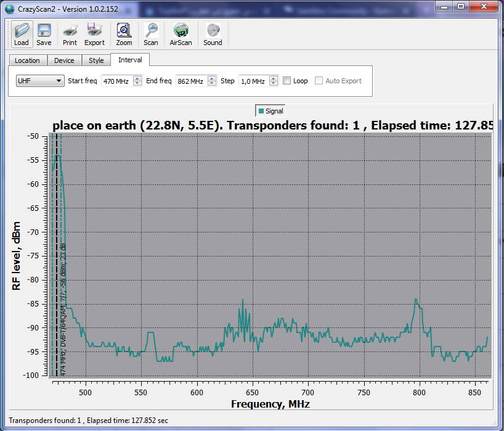
Task: Toggle the Signal legend entry
Action: 270,111
